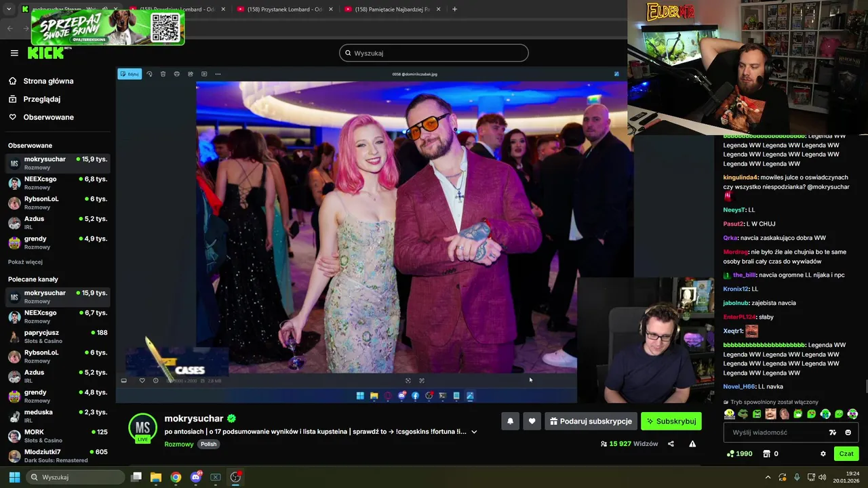Image resolution: width=868 pixels, height=488 pixels.
Task: Open RybsonLoL channel under Obserwowane
Action: (58, 203)
